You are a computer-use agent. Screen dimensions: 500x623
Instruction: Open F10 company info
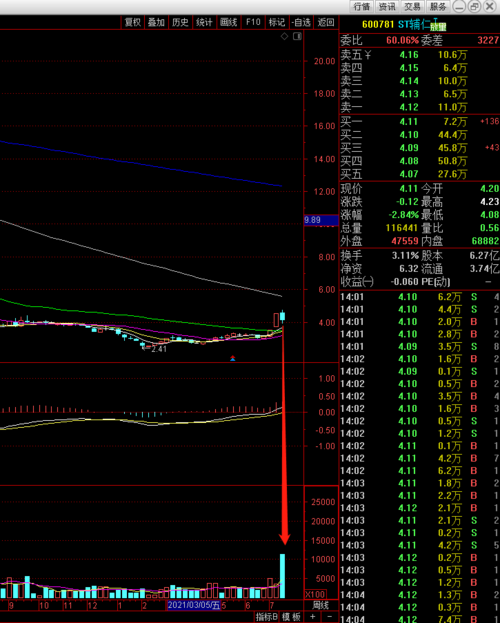(x=253, y=22)
